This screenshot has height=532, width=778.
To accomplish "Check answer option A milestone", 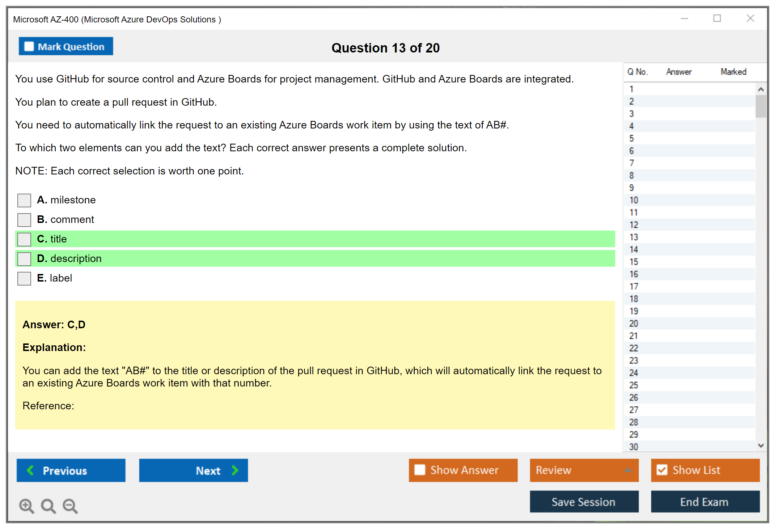I will coord(24,200).
